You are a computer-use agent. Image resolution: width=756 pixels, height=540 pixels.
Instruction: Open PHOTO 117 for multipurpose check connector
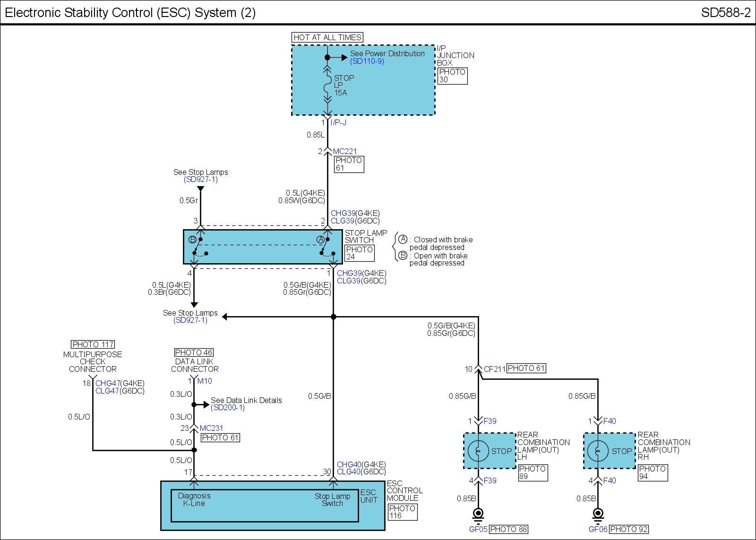pyautogui.click(x=93, y=344)
